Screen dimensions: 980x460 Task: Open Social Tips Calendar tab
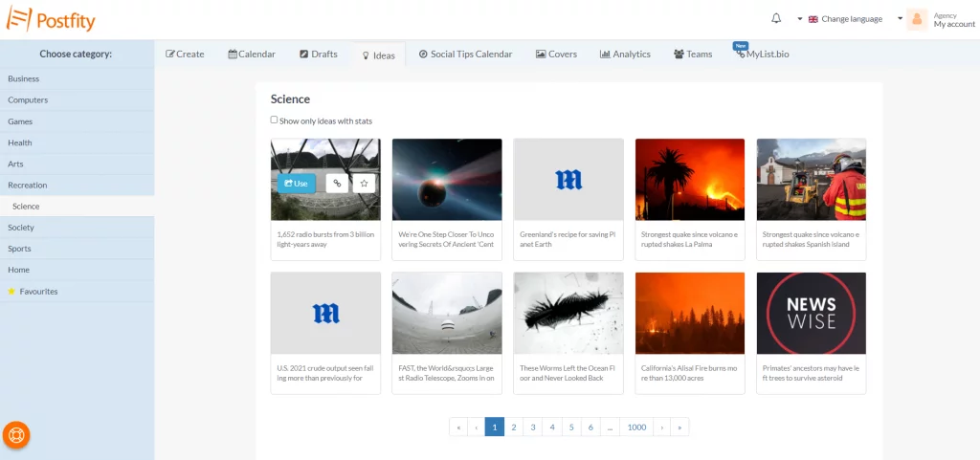tap(466, 55)
